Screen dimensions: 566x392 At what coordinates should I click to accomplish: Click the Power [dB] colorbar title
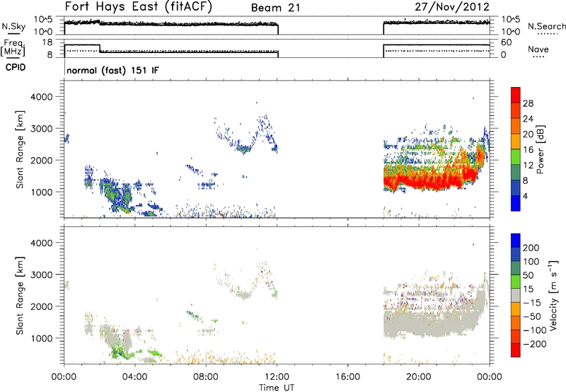(540, 149)
